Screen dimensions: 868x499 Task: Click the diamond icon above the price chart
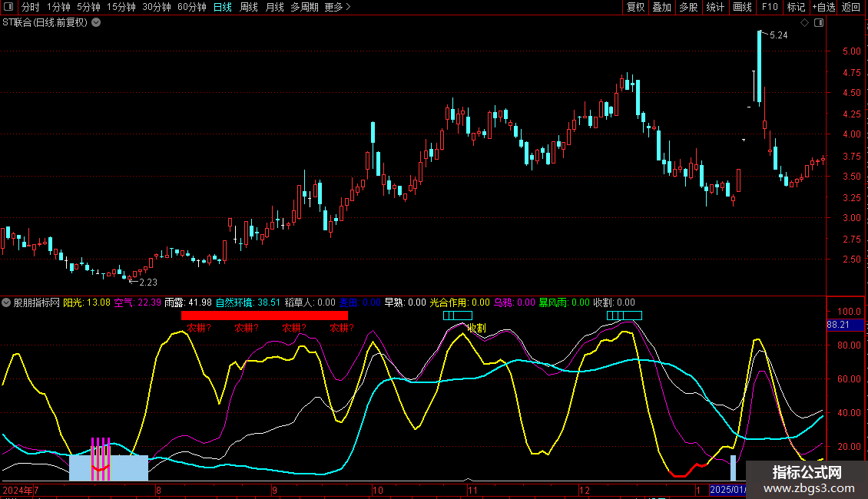pos(805,23)
